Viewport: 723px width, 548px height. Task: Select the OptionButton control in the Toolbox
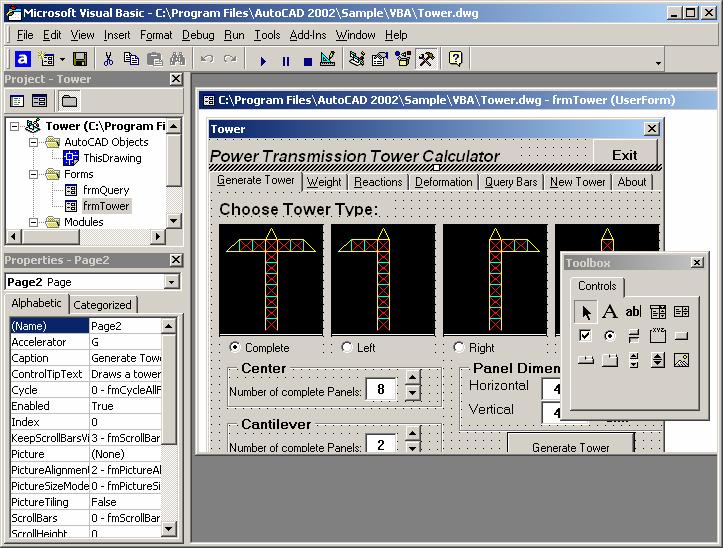click(610, 336)
